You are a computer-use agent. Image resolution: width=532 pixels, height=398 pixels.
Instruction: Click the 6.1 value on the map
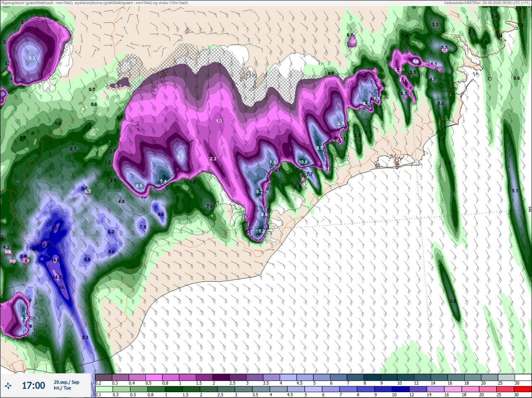[x=433, y=64]
